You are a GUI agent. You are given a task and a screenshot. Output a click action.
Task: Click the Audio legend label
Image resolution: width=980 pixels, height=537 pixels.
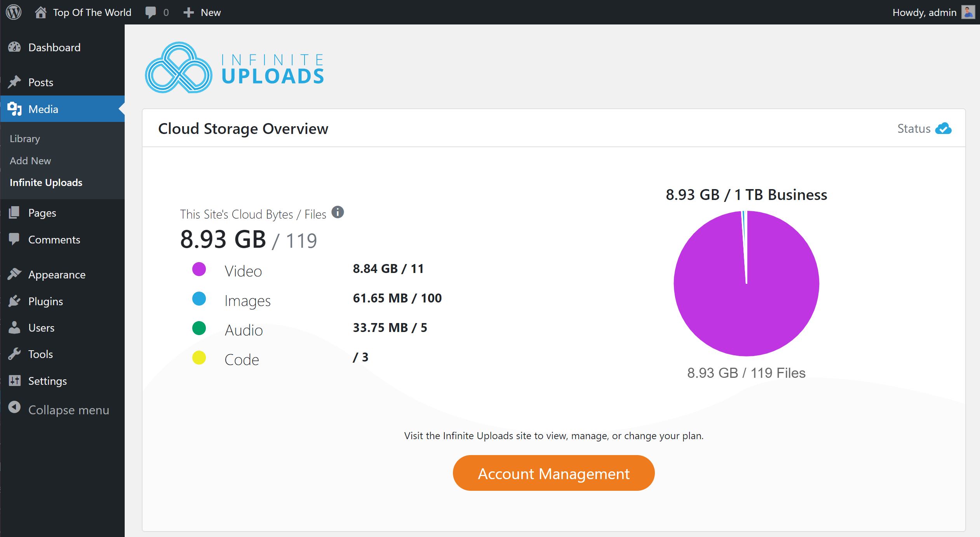click(244, 330)
